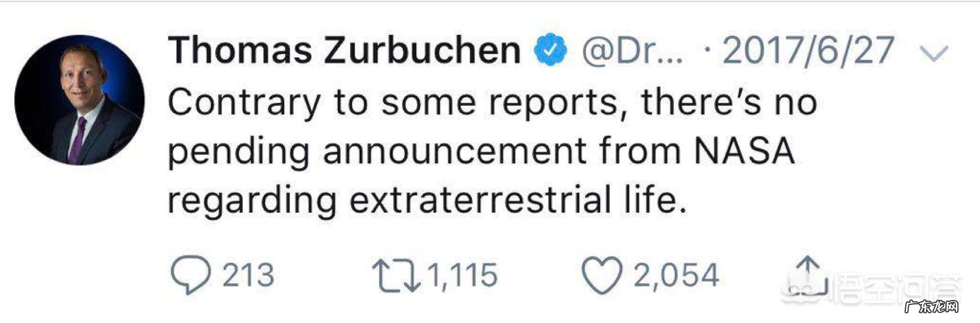Click the 213 replies count
980x323 pixels.
pyautogui.click(x=248, y=276)
